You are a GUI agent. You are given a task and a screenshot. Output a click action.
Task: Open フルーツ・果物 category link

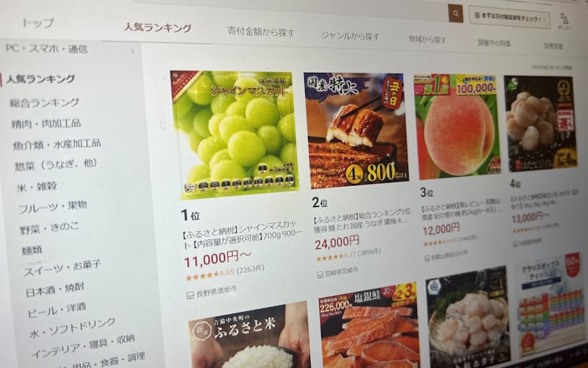pos(53,207)
